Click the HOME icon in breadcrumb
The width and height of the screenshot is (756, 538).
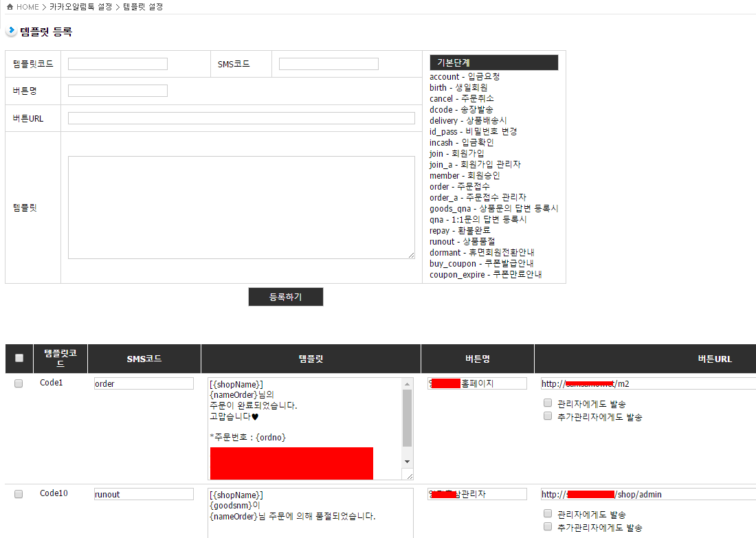click(x=9, y=6)
